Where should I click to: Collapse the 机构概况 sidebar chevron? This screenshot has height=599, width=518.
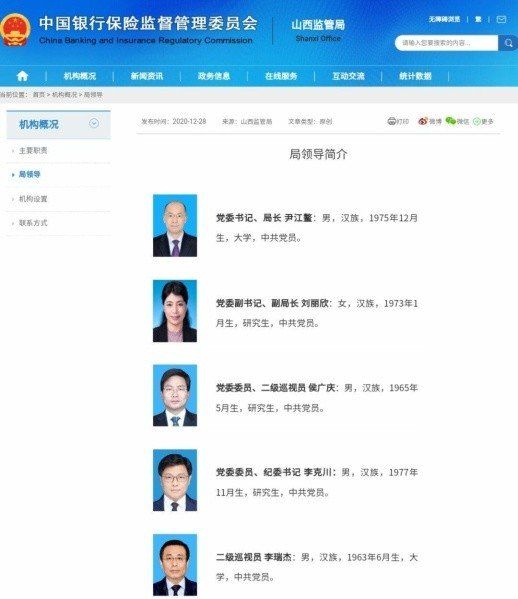[94, 123]
